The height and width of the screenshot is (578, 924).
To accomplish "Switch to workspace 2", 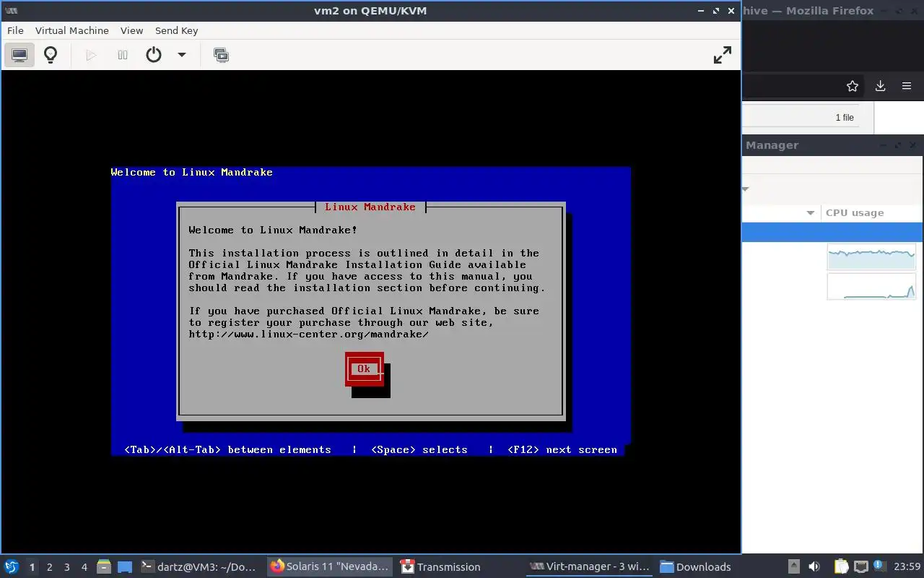I will [x=50, y=567].
